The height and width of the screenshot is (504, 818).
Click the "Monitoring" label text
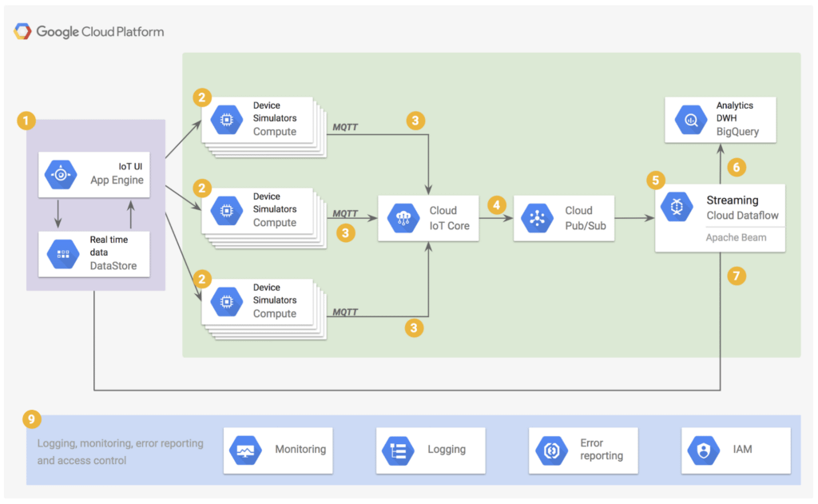(300, 449)
